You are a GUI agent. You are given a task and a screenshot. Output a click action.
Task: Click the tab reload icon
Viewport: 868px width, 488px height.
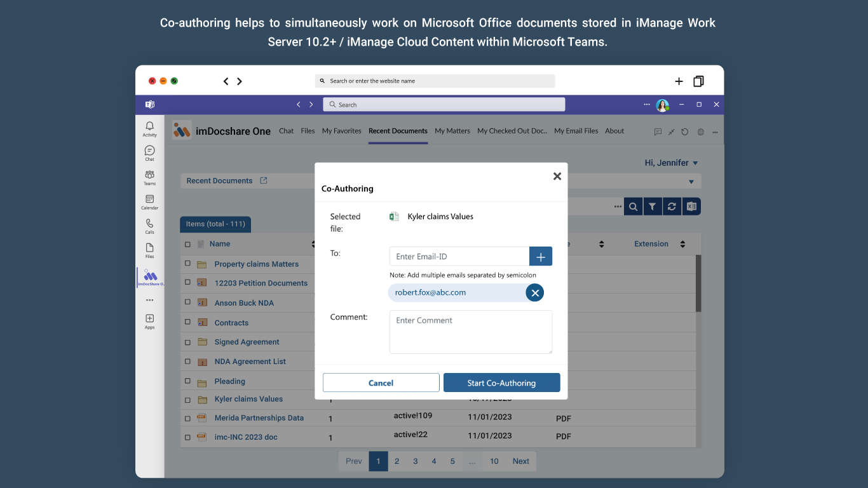click(685, 132)
